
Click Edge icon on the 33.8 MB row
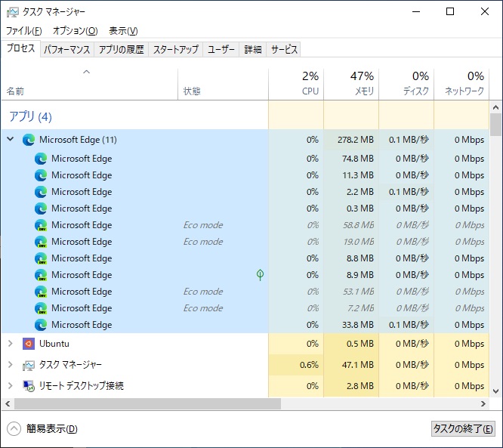coord(41,325)
